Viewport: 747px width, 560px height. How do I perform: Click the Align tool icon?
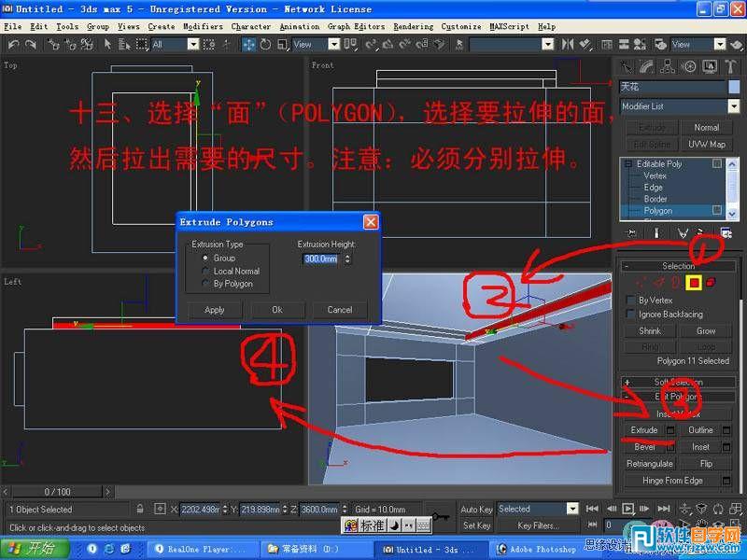tap(585, 45)
